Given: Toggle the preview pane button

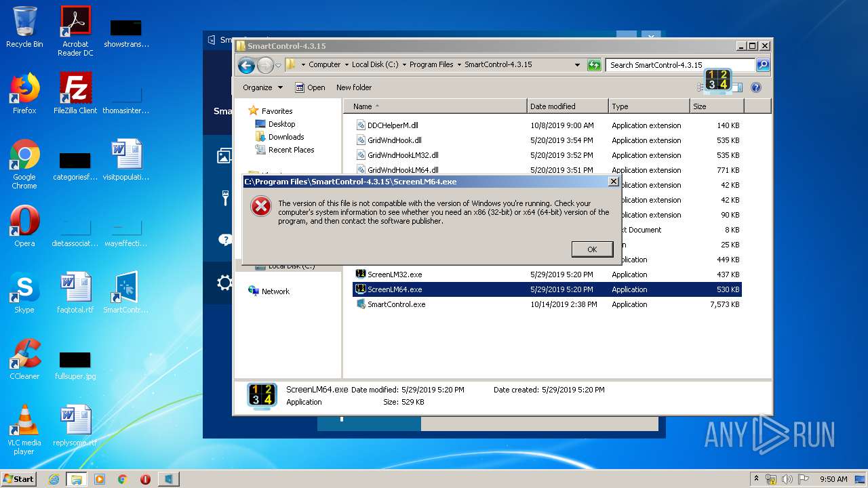Looking at the screenshot, I should click(737, 87).
